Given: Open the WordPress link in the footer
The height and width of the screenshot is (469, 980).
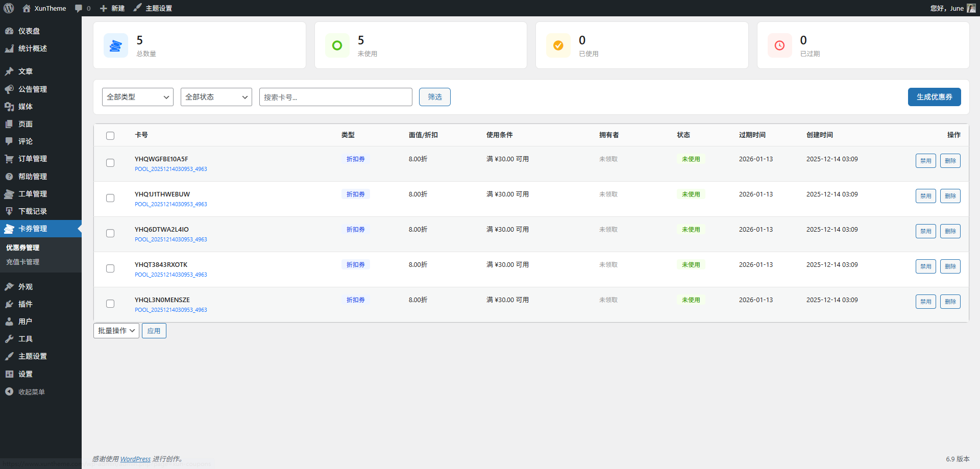Looking at the screenshot, I should pyautogui.click(x=135, y=459).
